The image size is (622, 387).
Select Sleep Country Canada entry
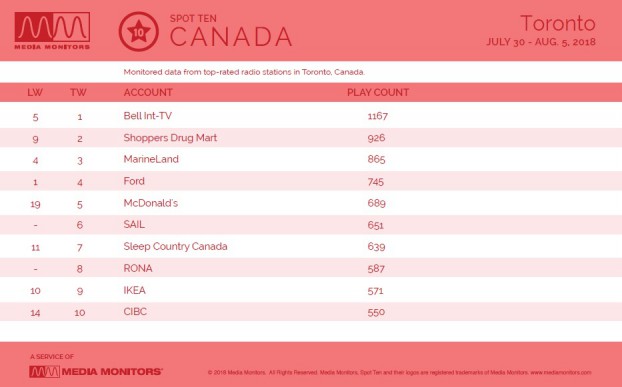coord(175,247)
